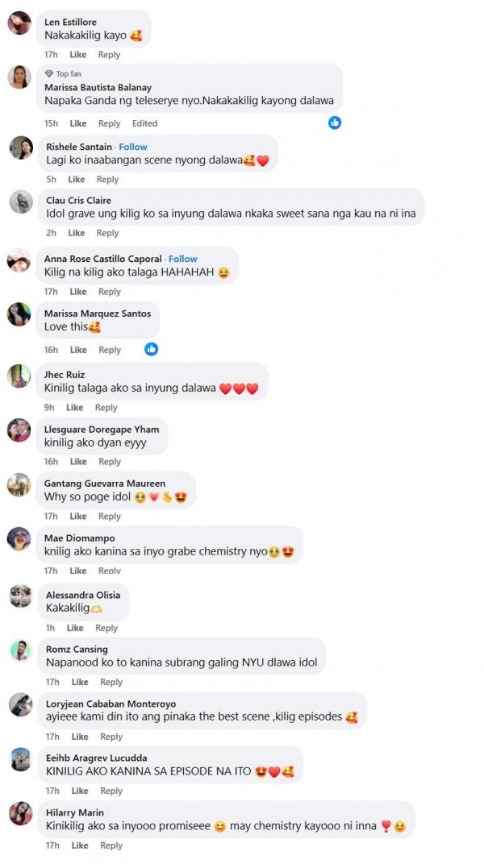Click the Top fan badge icon
The width and height of the screenshot is (484, 868).
(48, 73)
